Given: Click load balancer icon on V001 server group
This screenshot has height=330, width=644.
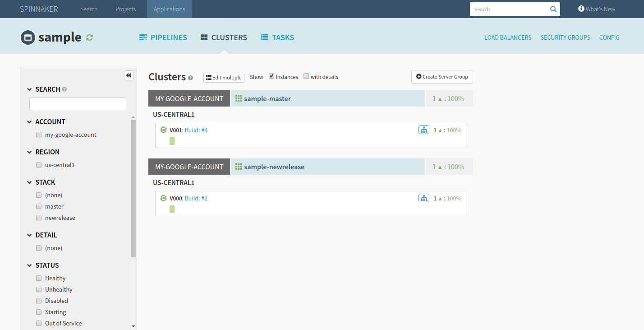Looking at the screenshot, I should [423, 130].
